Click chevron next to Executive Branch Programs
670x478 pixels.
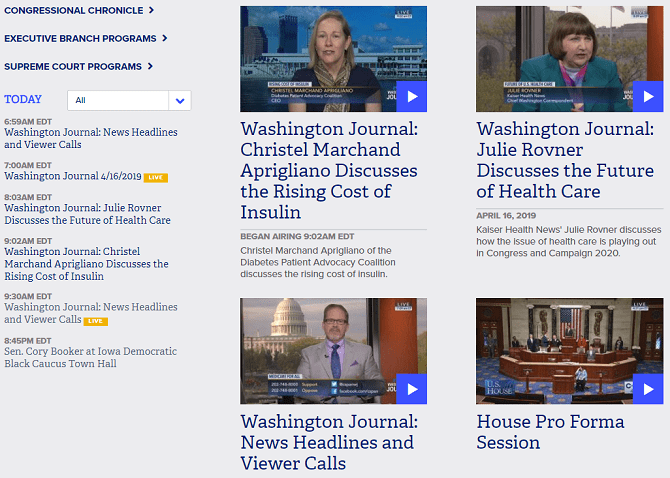pos(165,38)
